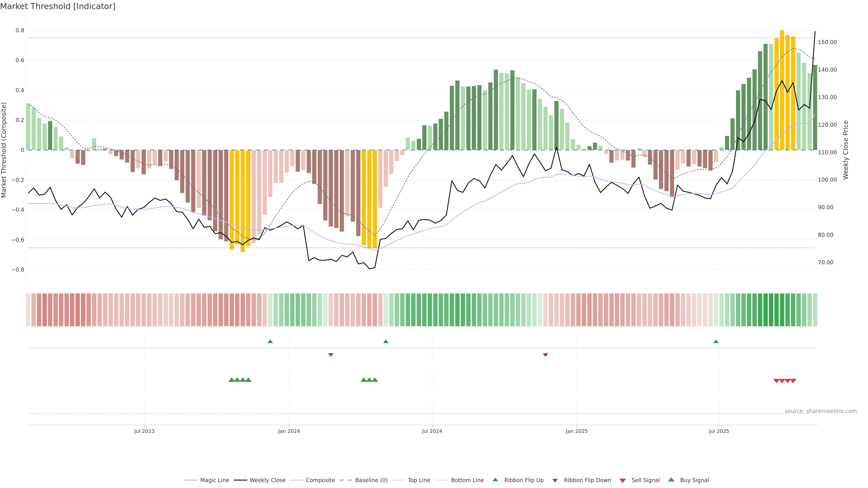Toggle Weekly Close legend entry
The image size is (868, 488).
pyautogui.click(x=267, y=480)
